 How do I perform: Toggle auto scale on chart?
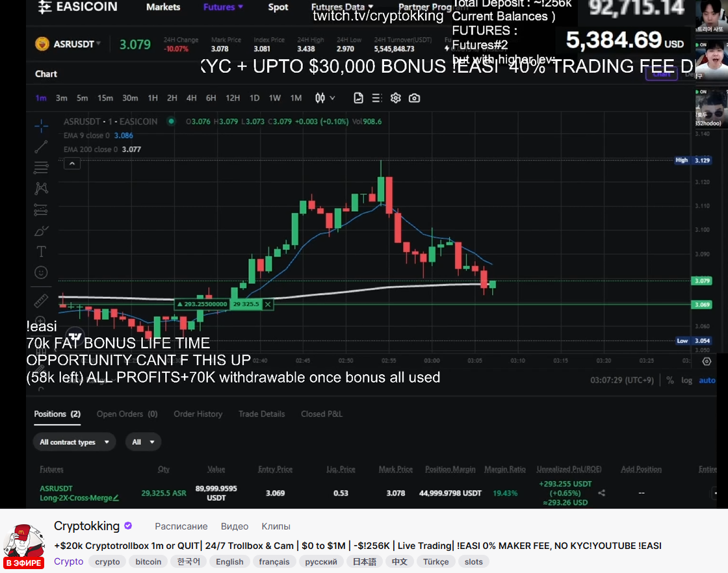click(707, 380)
